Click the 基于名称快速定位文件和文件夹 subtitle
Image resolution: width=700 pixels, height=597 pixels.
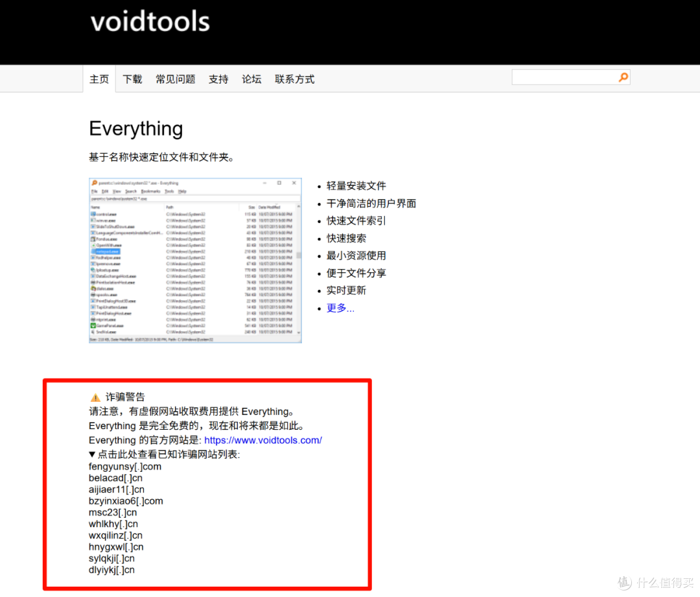(161, 157)
